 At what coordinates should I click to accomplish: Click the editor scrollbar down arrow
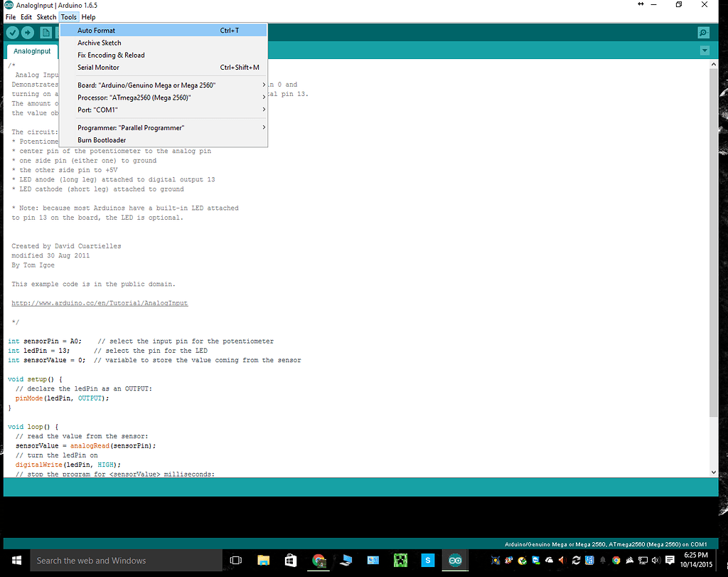pyautogui.click(x=714, y=472)
